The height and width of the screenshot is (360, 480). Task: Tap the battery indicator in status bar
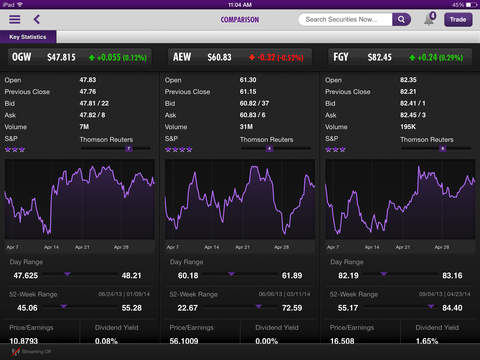click(471, 5)
